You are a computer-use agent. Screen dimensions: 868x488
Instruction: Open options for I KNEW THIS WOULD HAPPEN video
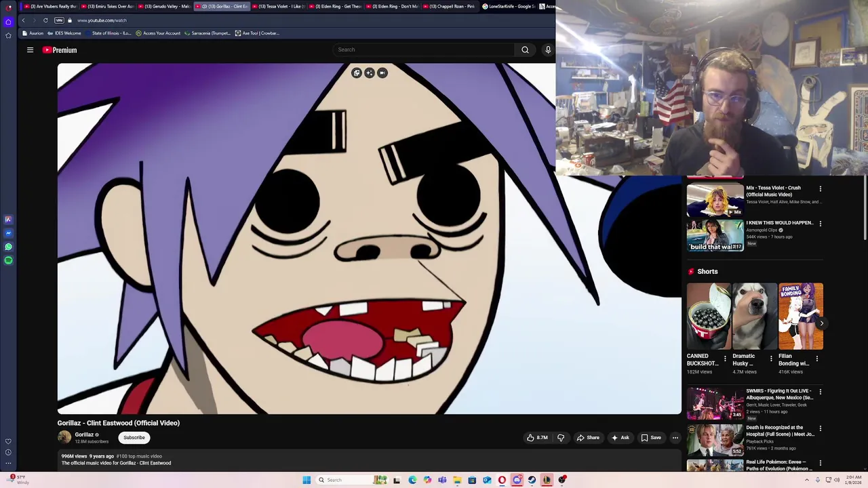820,224
